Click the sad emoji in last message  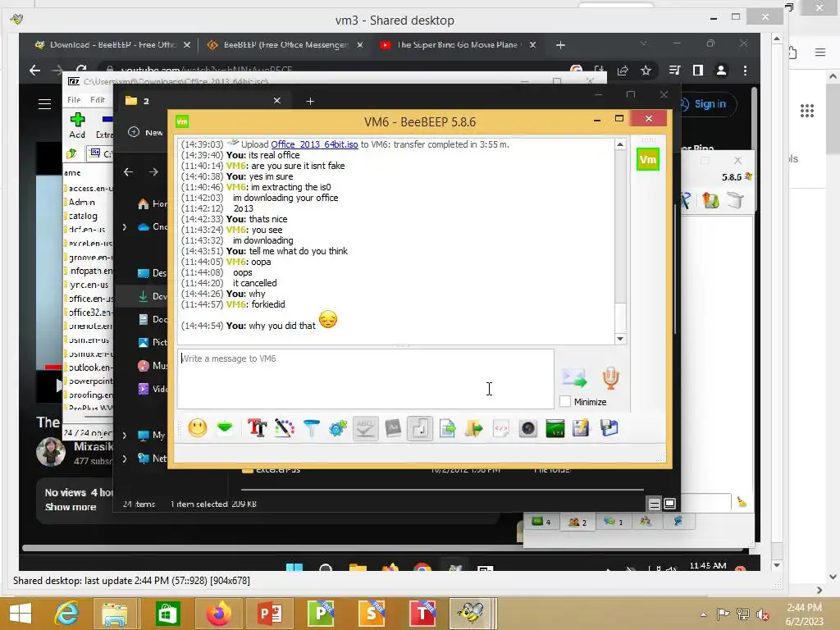point(328,320)
